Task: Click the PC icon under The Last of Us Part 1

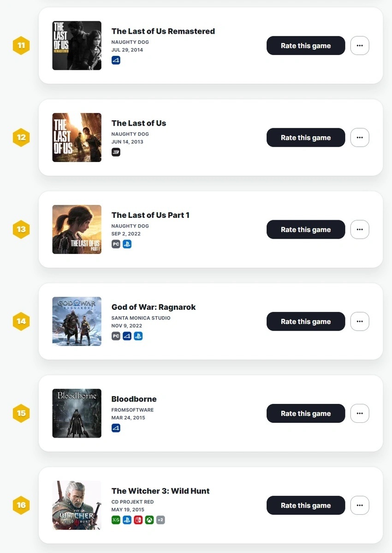Action: click(116, 244)
